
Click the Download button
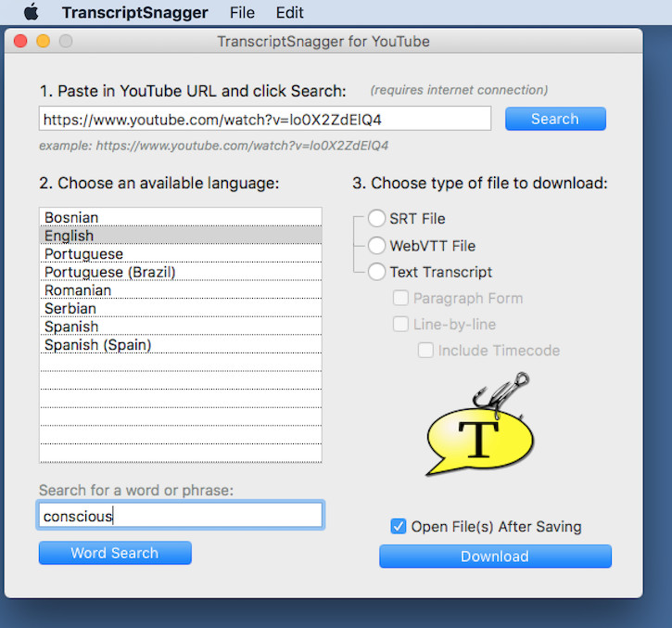[x=495, y=557]
